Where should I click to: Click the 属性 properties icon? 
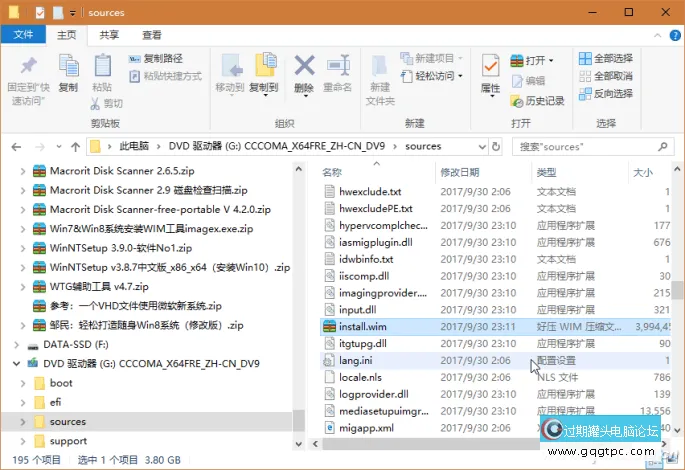pyautogui.click(x=490, y=66)
